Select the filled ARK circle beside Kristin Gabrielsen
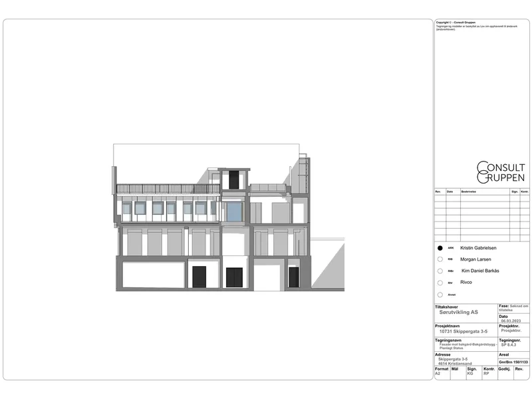This screenshot has width=532, height=399. 440,248
